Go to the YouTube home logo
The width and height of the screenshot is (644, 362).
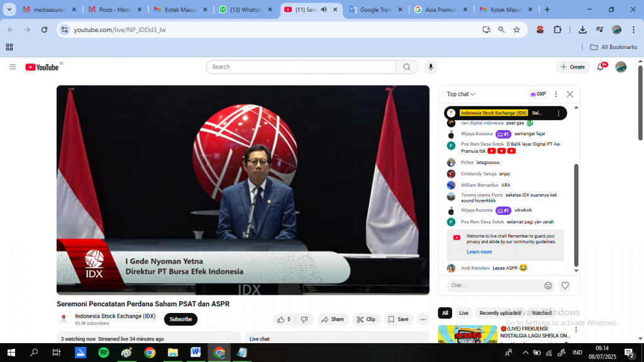(42, 67)
